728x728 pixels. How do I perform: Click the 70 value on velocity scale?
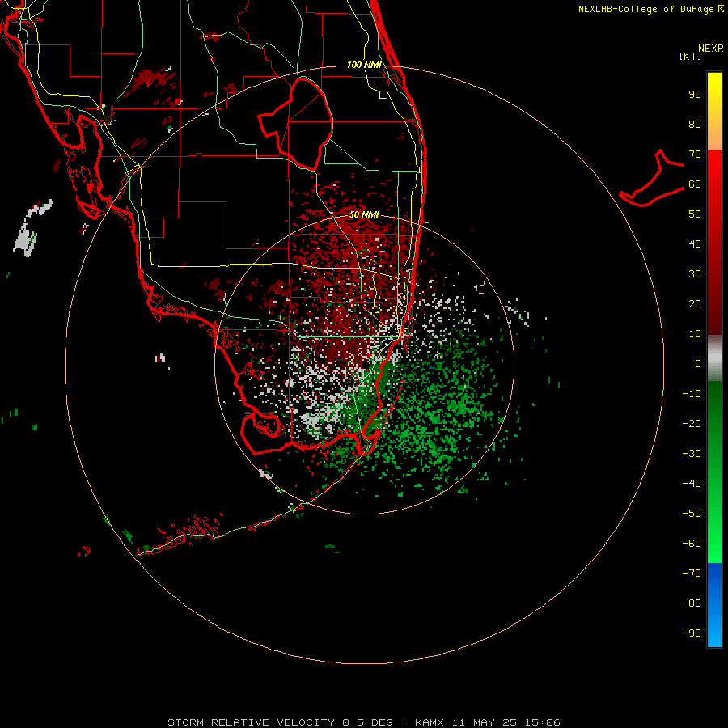(695, 154)
